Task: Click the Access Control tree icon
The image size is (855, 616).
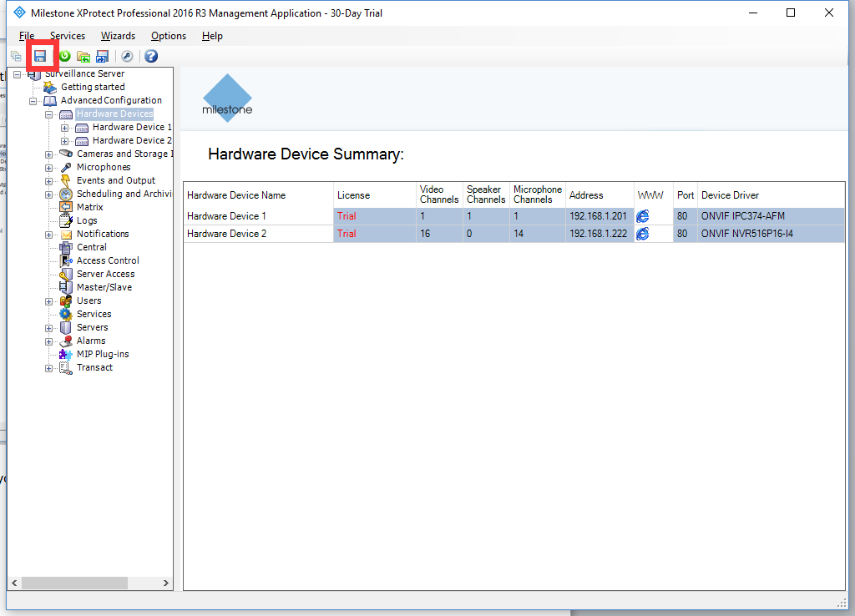Action: click(66, 260)
